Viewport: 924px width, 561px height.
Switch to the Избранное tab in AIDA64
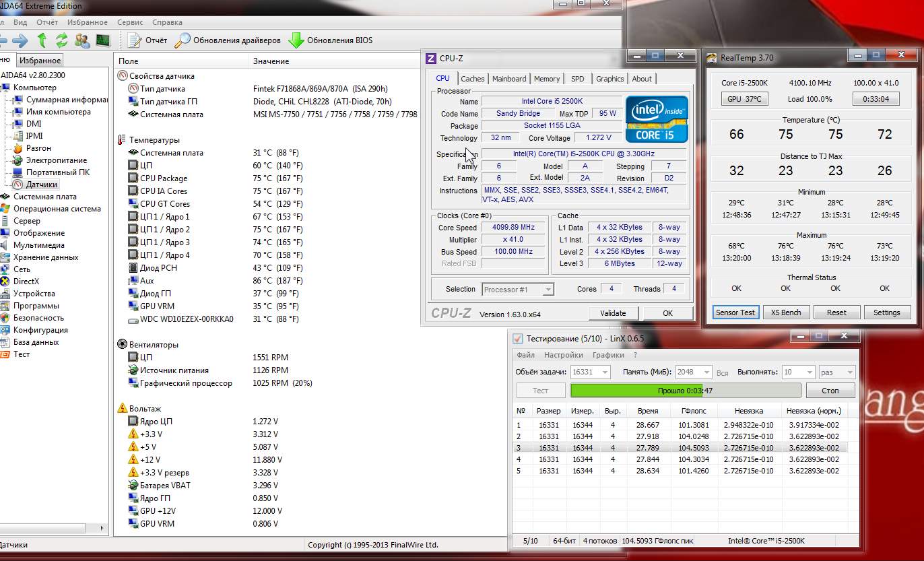click(40, 61)
